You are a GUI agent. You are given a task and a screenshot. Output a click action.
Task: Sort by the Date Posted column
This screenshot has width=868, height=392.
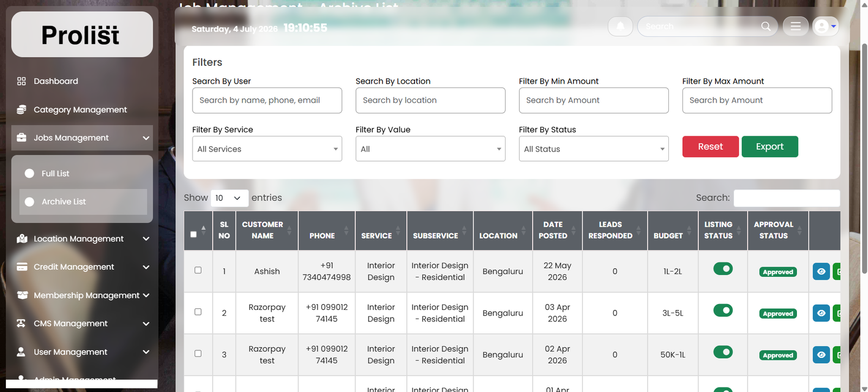pyautogui.click(x=557, y=230)
